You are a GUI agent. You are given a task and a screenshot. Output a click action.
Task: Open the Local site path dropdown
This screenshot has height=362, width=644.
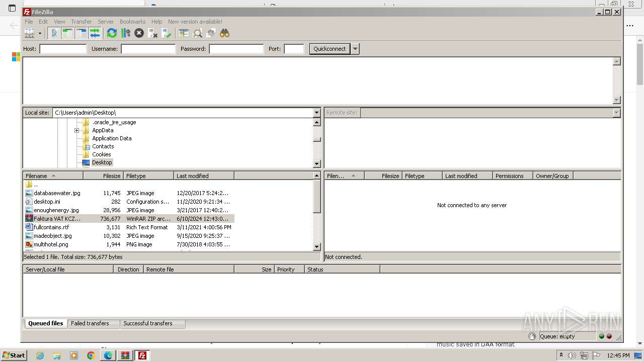pos(316,113)
